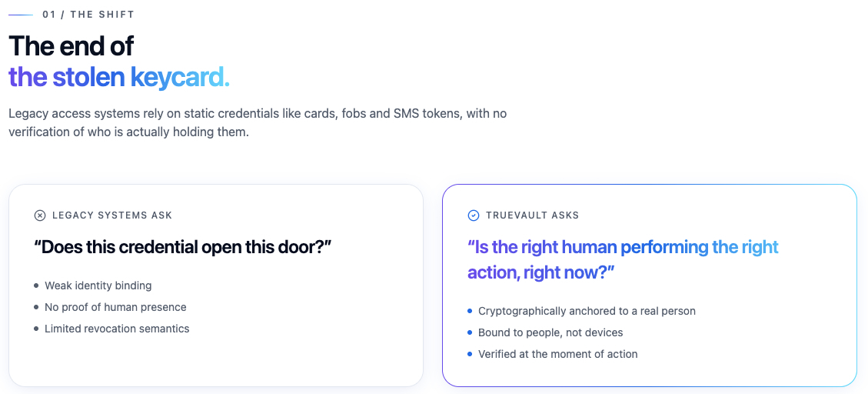
Task: Click the "Is the right human performing" quote
Action: [623, 259]
